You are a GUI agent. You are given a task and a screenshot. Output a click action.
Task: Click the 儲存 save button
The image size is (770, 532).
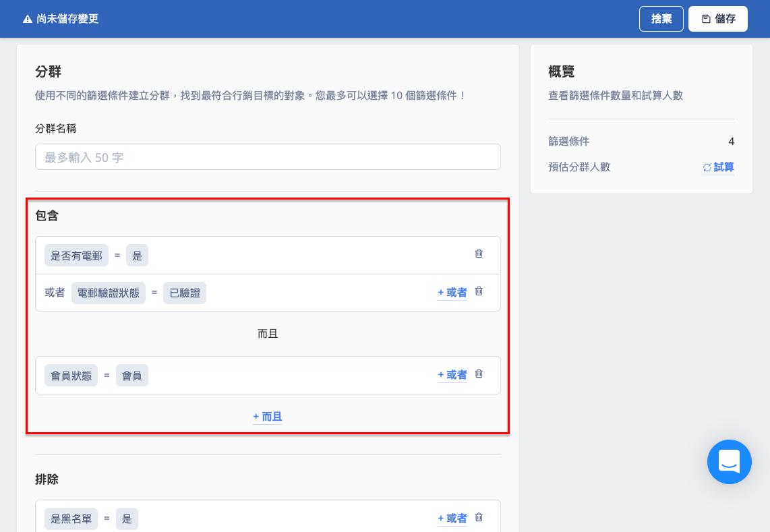(718, 19)
